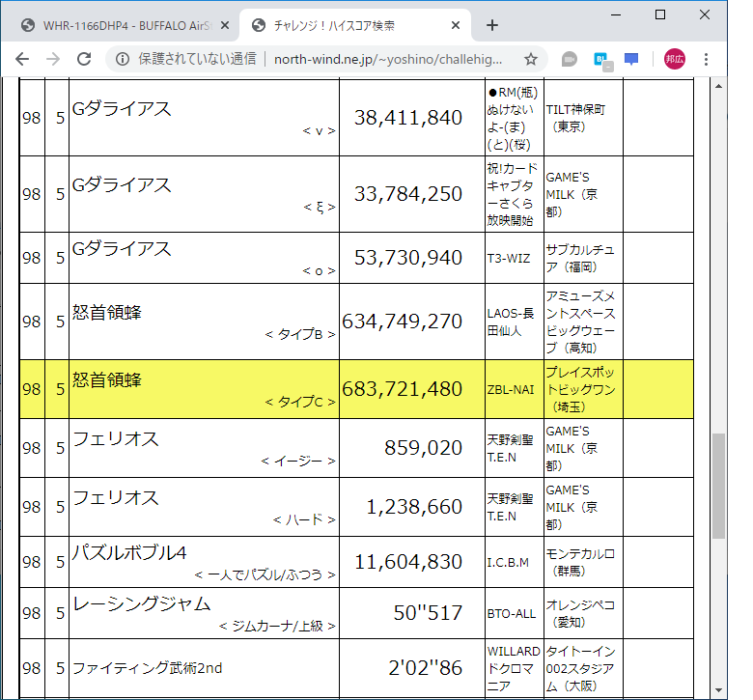Click player name LAOS-長田仙人
The height and width of the screenshot is (700, 753).
511,322
